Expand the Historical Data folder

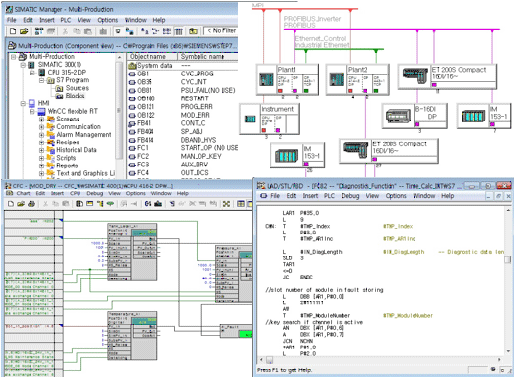[41, 150]
